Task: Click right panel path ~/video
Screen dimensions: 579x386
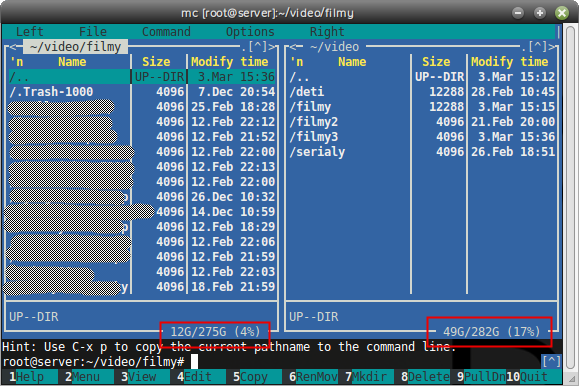Action: (x=335, y=47)
